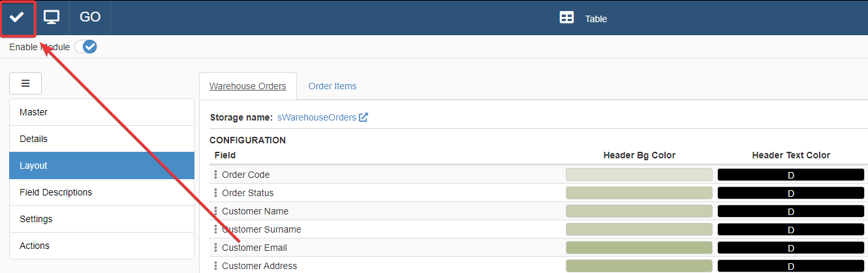Open the Details section
868x273 pixels.
click(x=102, y=139)
